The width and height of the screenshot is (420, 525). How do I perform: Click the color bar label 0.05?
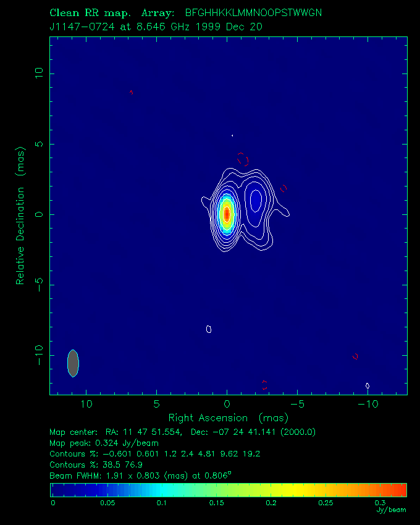pyautogui.click(x=107, y=503)
